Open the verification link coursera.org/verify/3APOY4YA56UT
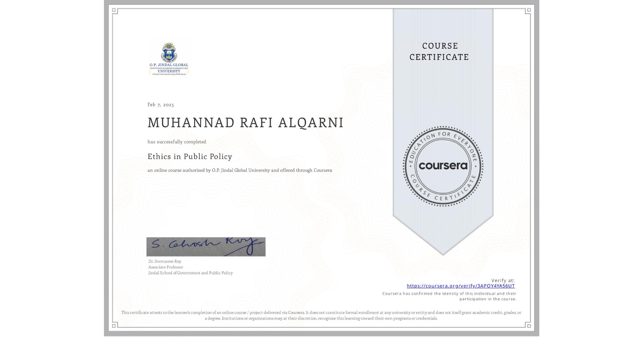This screenshot has width=644, height=337. pyautogui.click(x=461, y=286)
